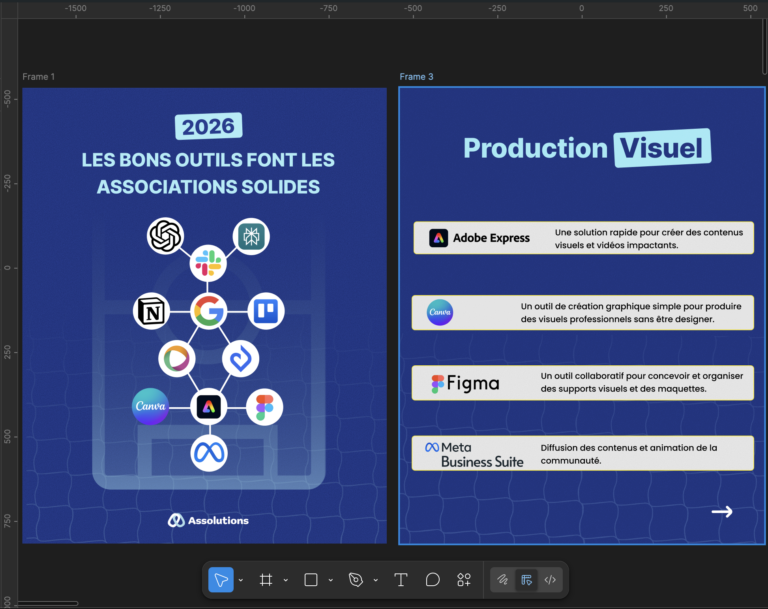
Task: Select the multicolor play-circle logo
Action: [x=177, y=359]
